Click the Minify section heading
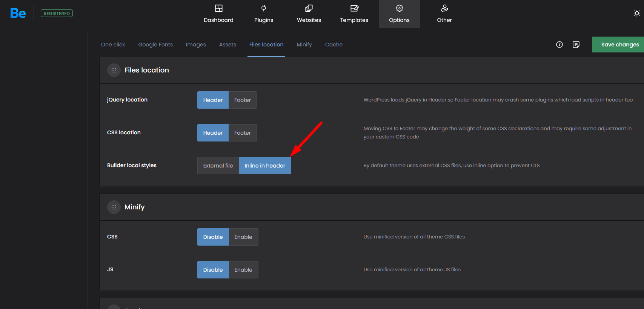This screenshot has width=644, height=309. tap(134, 207)
